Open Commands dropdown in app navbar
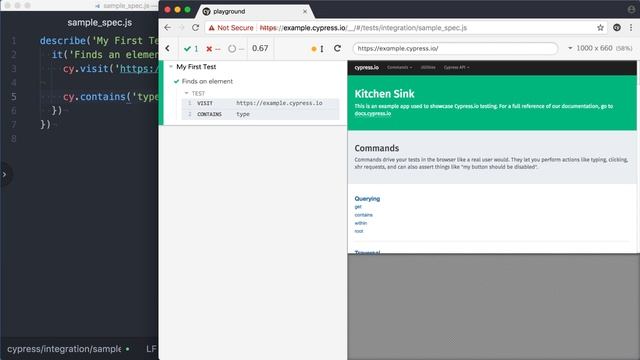This screenshot has height=360, width=640. coord(400,67)
